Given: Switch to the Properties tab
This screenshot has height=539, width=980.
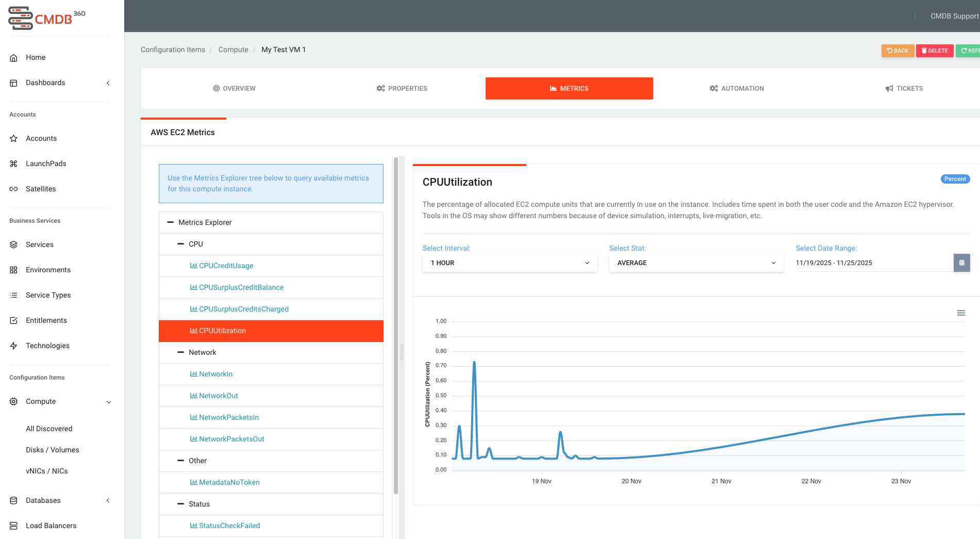Looking at the screenshot, I should [402, 89].
